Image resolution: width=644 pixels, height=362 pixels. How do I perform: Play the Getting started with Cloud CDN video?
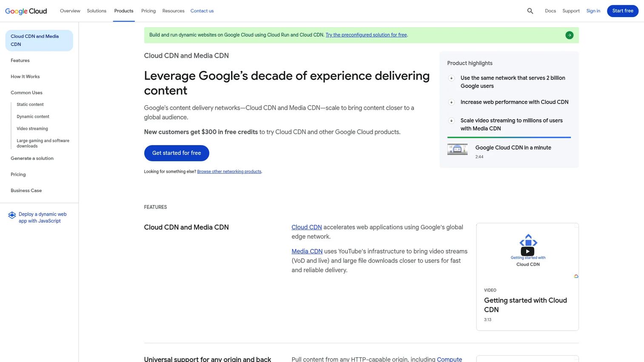(x=527, y=251)
